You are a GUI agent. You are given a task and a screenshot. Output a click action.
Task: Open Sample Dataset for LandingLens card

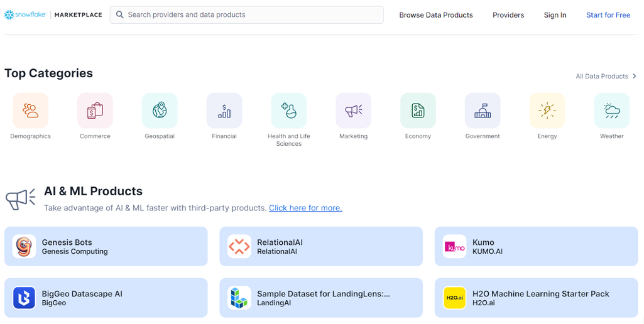(x=321, y=298)
